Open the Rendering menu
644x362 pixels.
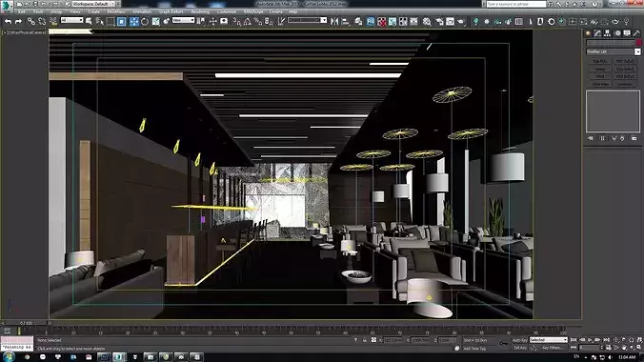coord(200,12)
